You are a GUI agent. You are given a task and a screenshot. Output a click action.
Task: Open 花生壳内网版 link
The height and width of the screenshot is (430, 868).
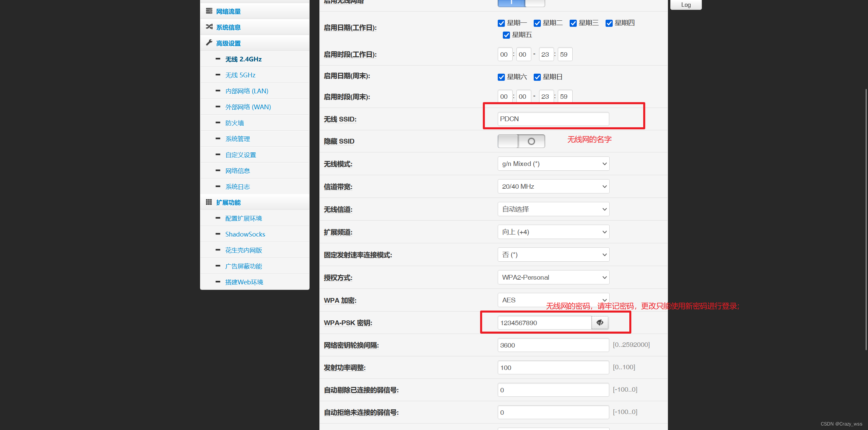pyautogui.click(x=243, y=250)
